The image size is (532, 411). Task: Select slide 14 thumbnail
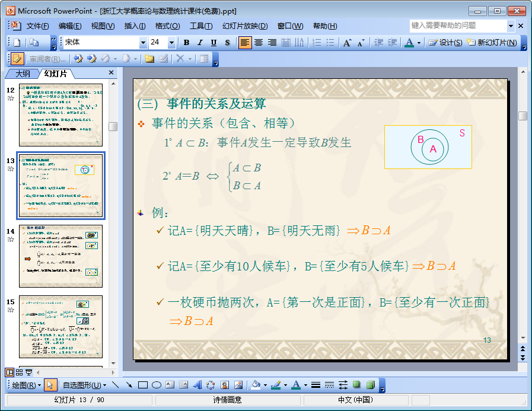click(60, 256)
